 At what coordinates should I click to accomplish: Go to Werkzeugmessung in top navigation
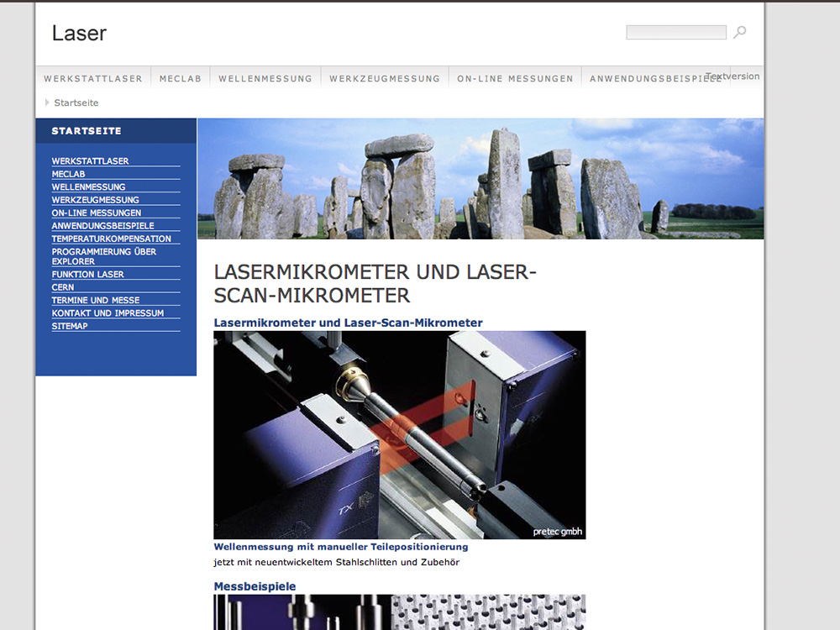coord(384,79)
